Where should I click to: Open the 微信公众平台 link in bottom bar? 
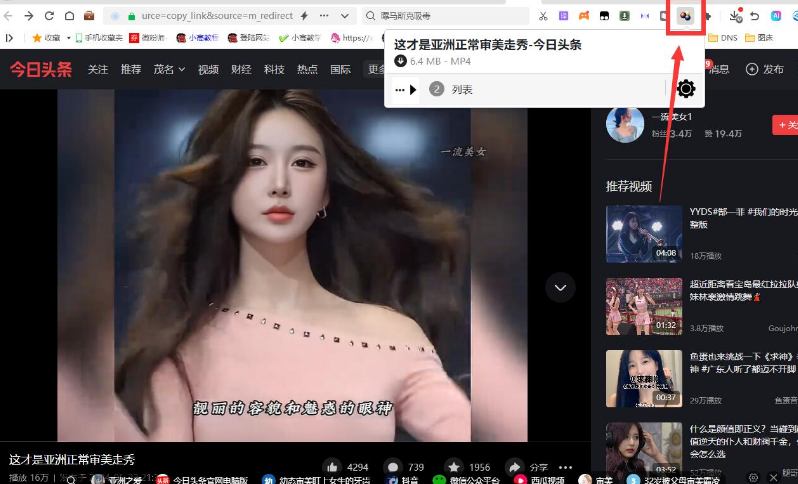(x=466, y=479)
